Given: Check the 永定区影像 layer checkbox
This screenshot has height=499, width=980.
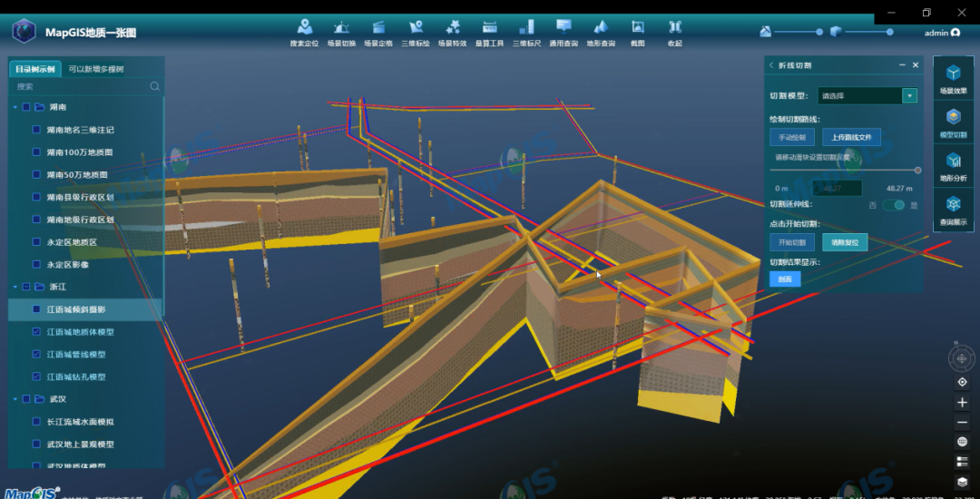Looking at the screenshot, I should point(36,265).
